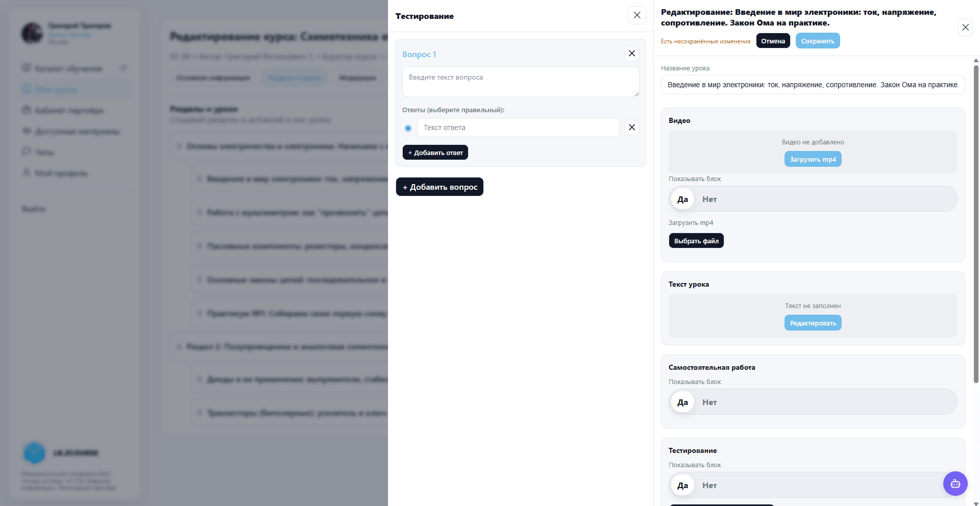Focus the Введите текст вопроса field
Viewport: 980px width, 506px height.
520,82
